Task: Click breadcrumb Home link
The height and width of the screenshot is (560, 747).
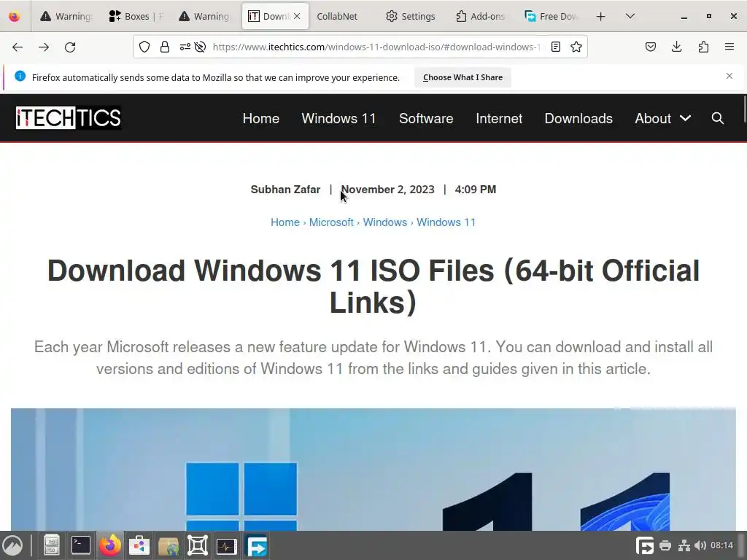Action: pyautogui.click(x=285, y=222)
